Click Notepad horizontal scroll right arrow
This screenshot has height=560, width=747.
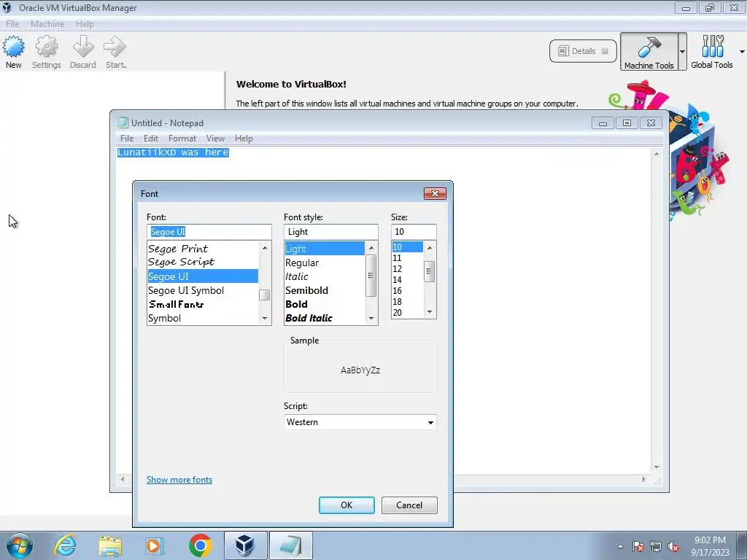click(x=643, y=480)
